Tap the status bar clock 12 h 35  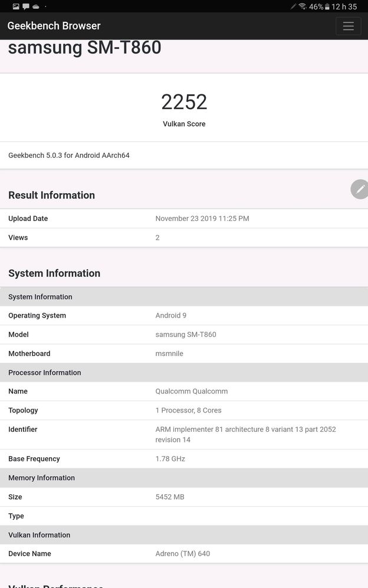[344, 6]
